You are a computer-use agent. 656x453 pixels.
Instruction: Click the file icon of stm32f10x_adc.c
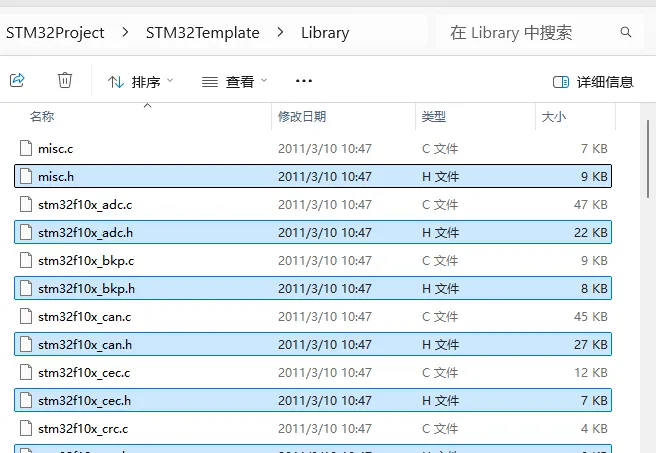point(26,204)
